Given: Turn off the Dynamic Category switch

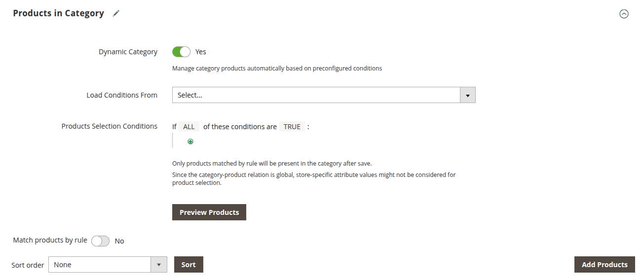Looking at the screenshot, I should pos(181,52).
